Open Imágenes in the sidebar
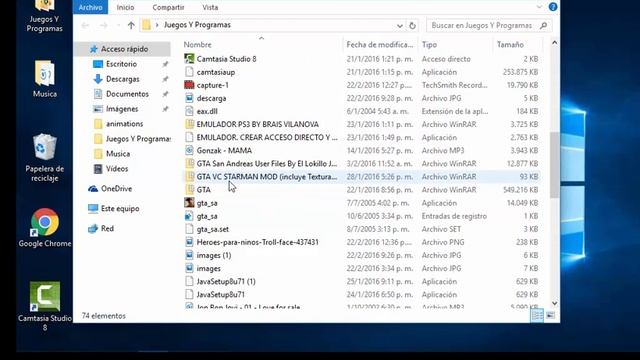640x360 pixels. point(122,109)
